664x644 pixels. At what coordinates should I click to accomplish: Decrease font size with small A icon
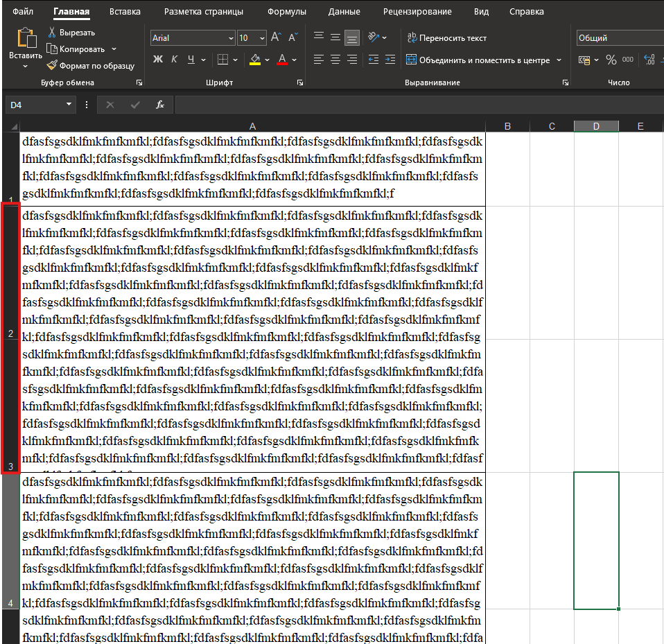292,37
